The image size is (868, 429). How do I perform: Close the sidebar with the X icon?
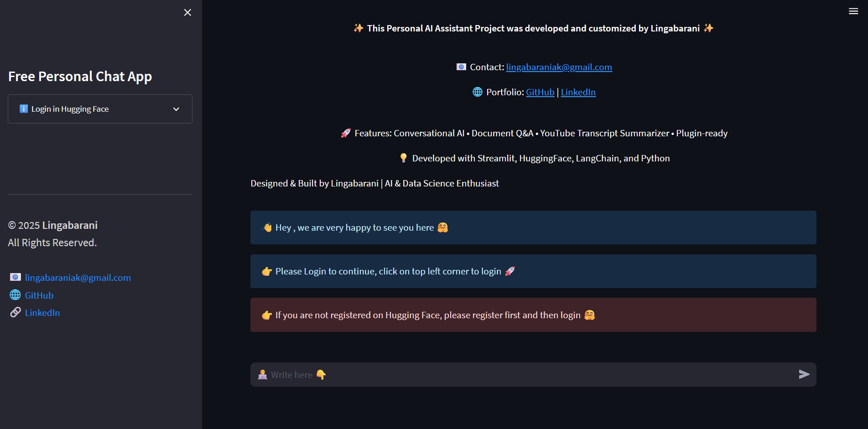pos(187,12)
